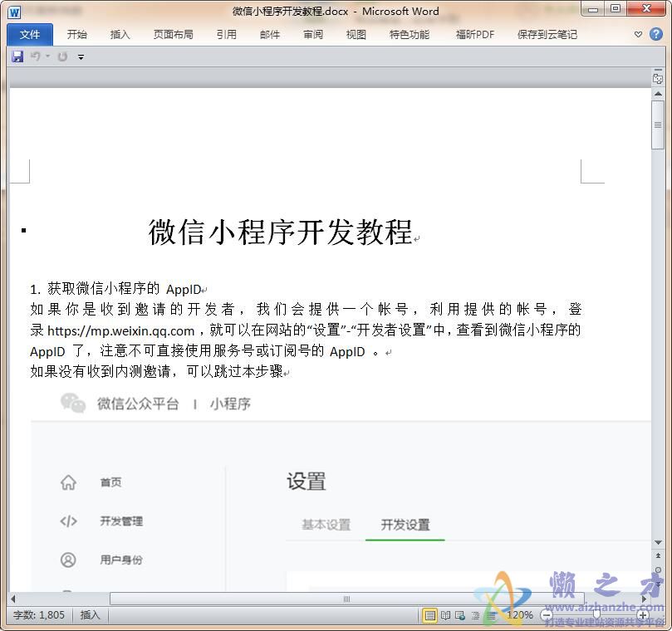Click the 首页 label in embedded image
This screenshot has height=631, width=672.
point(110,482)
